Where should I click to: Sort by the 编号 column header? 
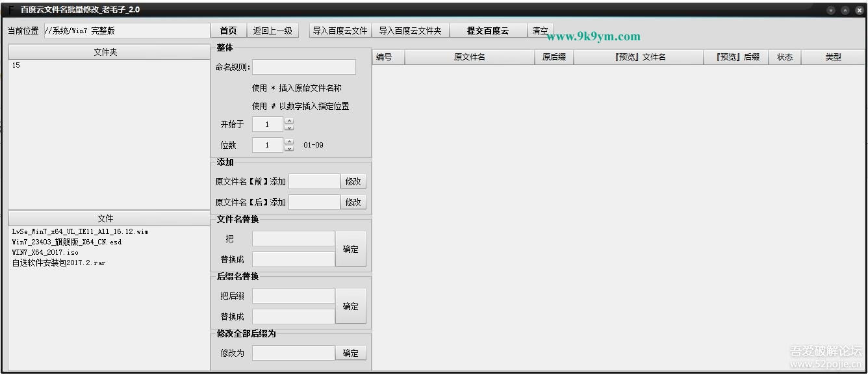pyautogui.click(x=389, y=57)
